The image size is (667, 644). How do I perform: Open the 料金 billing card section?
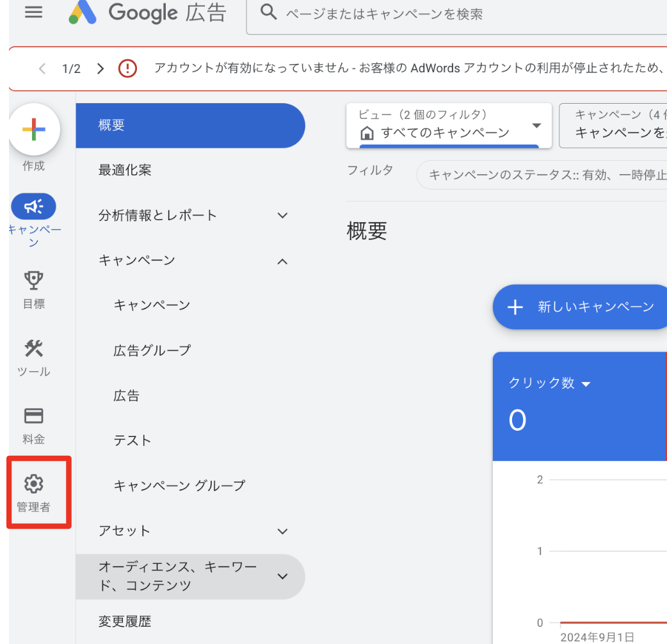(x=33, y=426)
